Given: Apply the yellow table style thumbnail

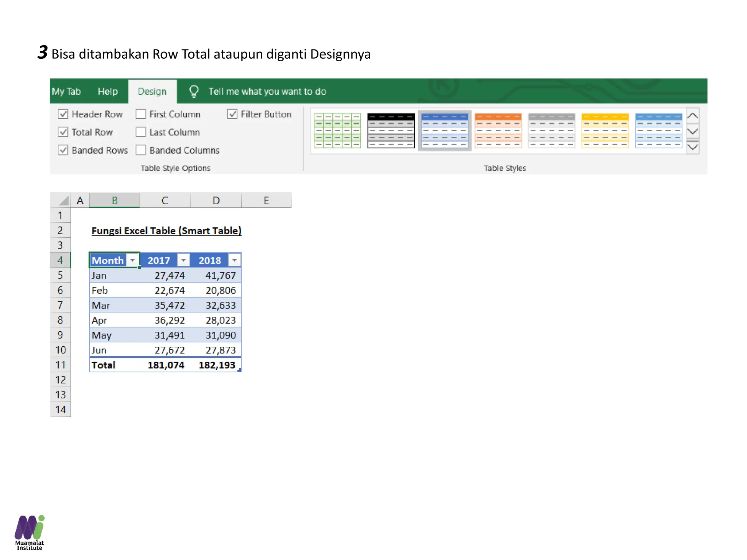Looking at the screenshot, I should pyautogui.click(x=605, y=131).
